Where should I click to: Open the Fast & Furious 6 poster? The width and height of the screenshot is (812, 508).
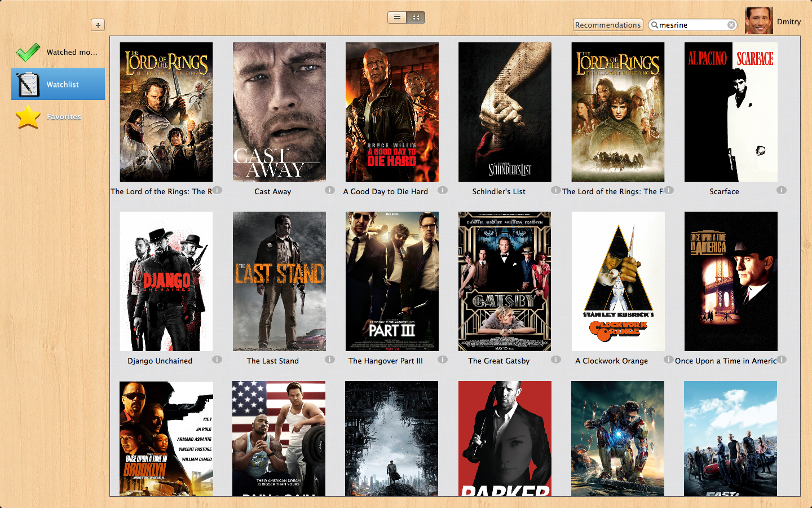pyautogui.click(x=730, y=439)
